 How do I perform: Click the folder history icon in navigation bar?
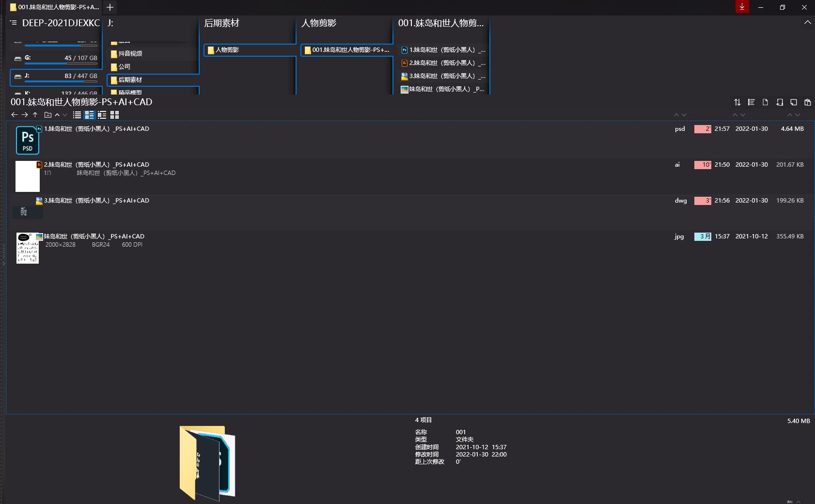pos(47,115)
